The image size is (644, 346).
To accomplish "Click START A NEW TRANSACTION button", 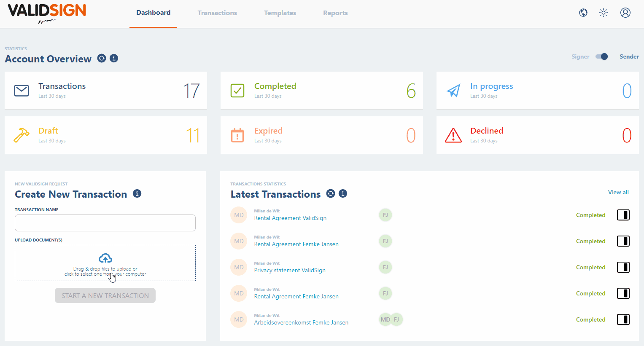I will (x=105, y=295).
